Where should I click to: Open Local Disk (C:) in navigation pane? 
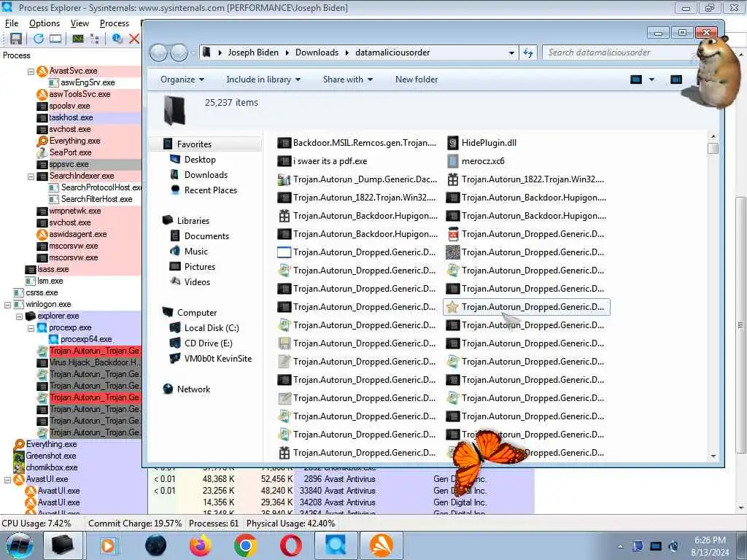[204, 328]
